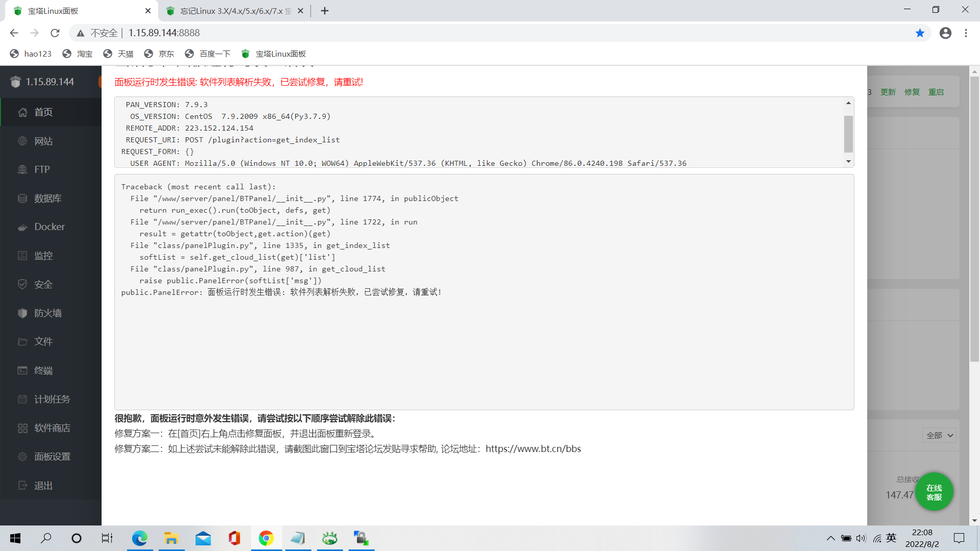Open the https://www.bt.cn/bbs forum link
Screen dimensions: 980x551
click(533, 449)
